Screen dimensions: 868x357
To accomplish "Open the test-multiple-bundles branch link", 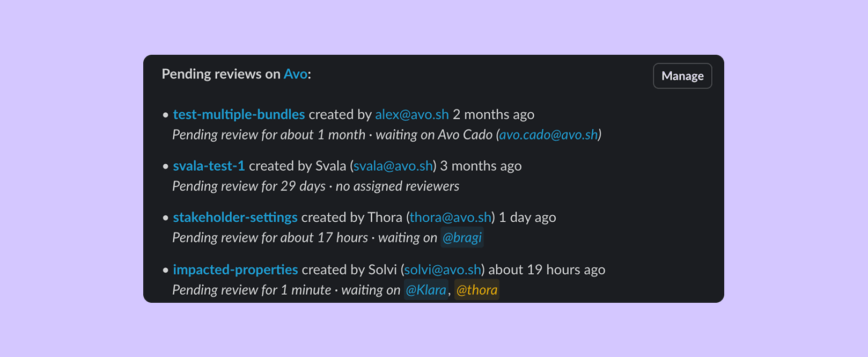I will pyautogui.click(x=239, y=114).
